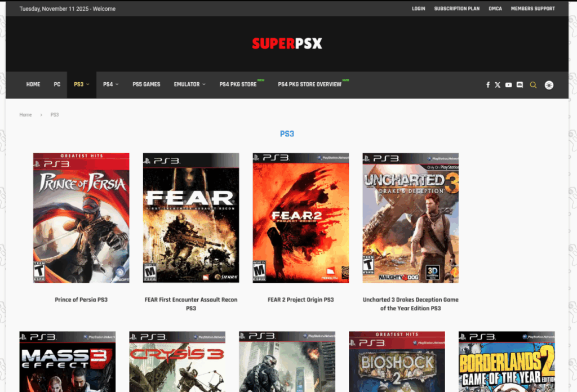Expand the Emulator dropdown menu
Viewport: 577px width, 392px height.
coord(189,84)
